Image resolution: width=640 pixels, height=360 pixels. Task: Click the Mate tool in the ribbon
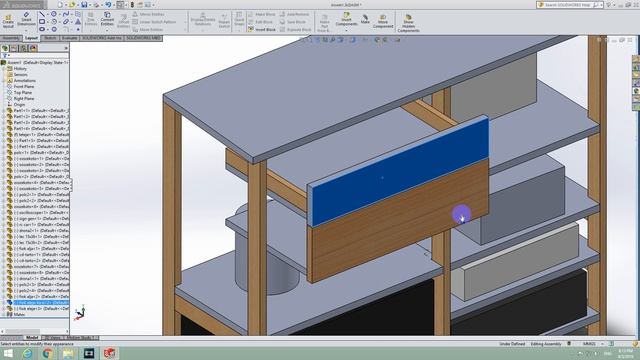[x=365, y=18]
